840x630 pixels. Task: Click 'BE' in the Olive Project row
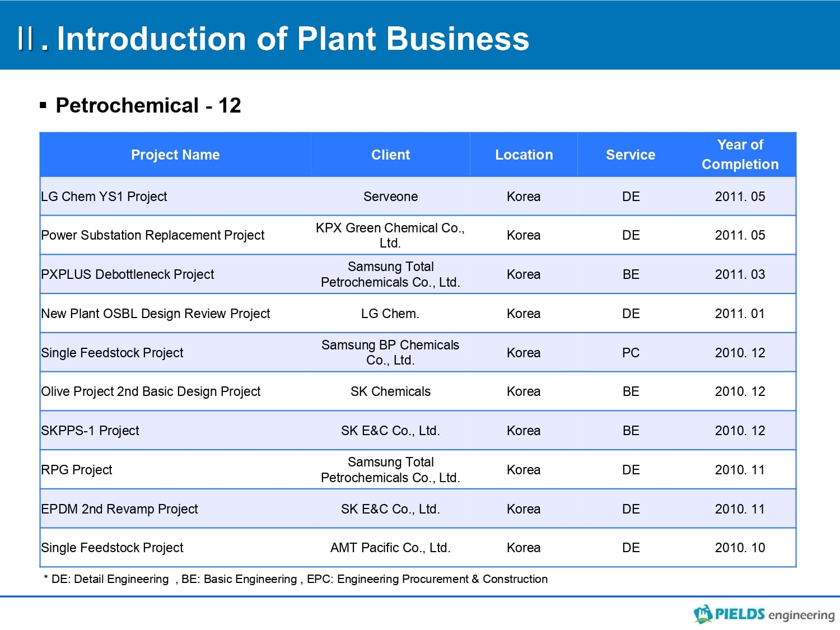tap(631, 391)
